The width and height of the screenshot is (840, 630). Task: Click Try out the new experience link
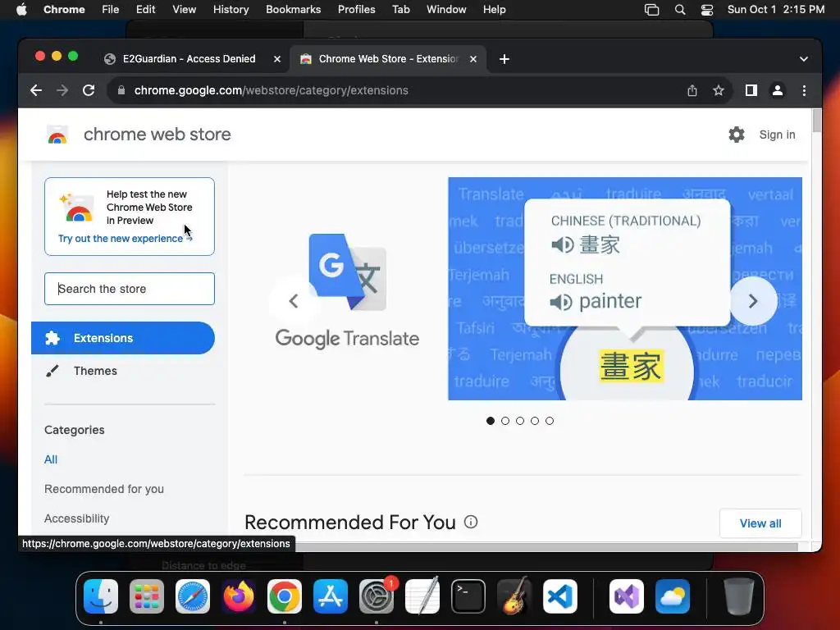coord(126,239)
